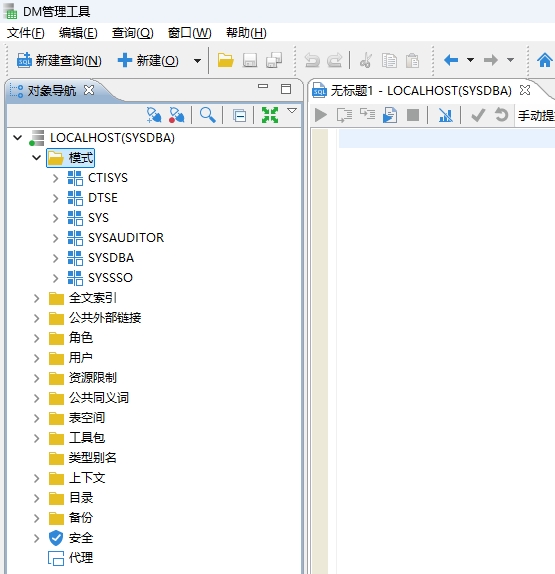Screen dimensions: 555x574
Task: Expand the 安全 security node
Action: (x=36, y=538)
